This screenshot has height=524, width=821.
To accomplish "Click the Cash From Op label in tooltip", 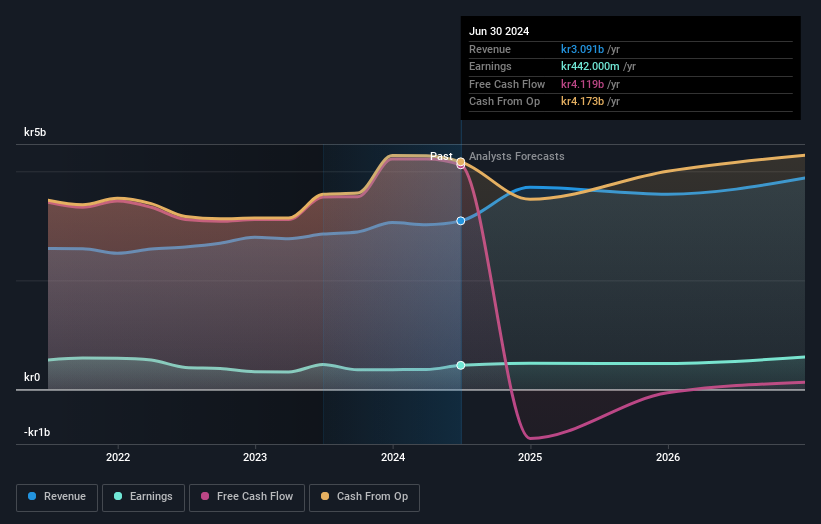I will point(504,102).
